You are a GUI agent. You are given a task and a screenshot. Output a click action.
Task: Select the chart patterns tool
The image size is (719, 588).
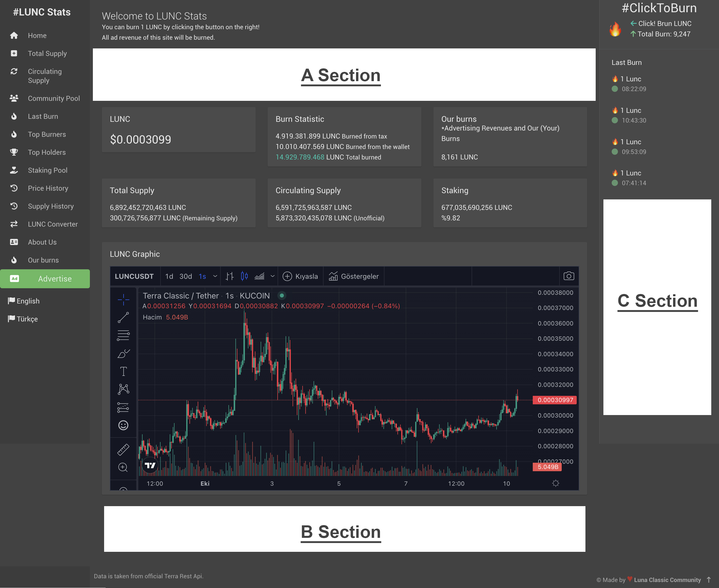pos(123,389)
